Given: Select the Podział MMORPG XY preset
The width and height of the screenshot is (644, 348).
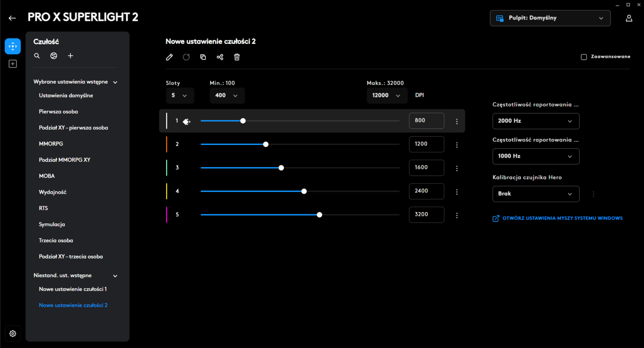Looking at the screenshot, I should point(65,160).
